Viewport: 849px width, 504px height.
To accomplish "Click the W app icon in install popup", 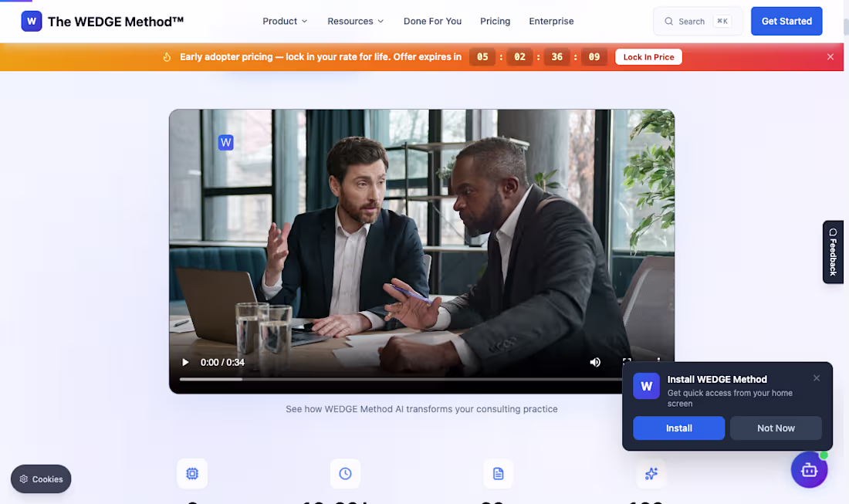I will 647,386.
